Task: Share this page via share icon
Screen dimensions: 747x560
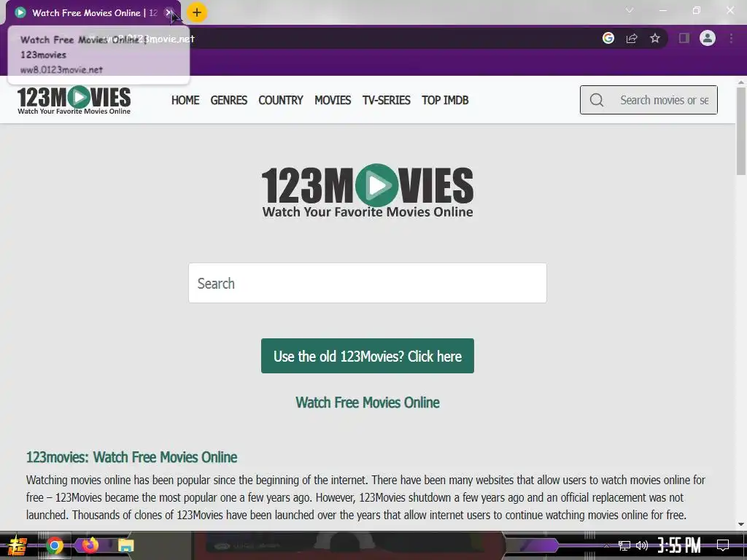Action: point(632,38)
